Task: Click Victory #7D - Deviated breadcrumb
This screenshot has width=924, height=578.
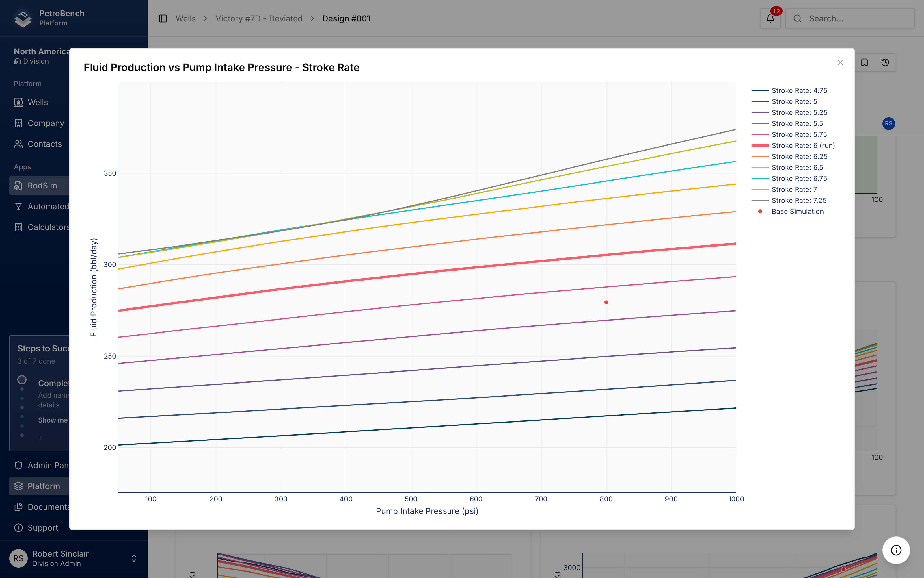Action: [259, 18]
